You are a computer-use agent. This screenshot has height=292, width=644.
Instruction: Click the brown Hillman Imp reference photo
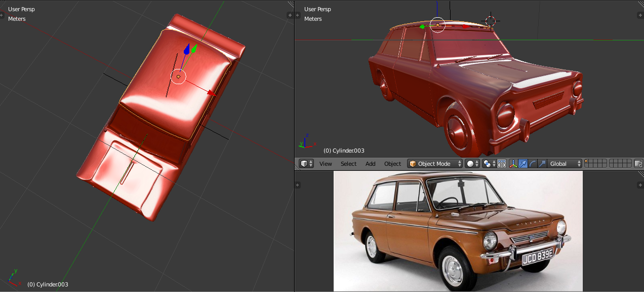tap(458, 231)
